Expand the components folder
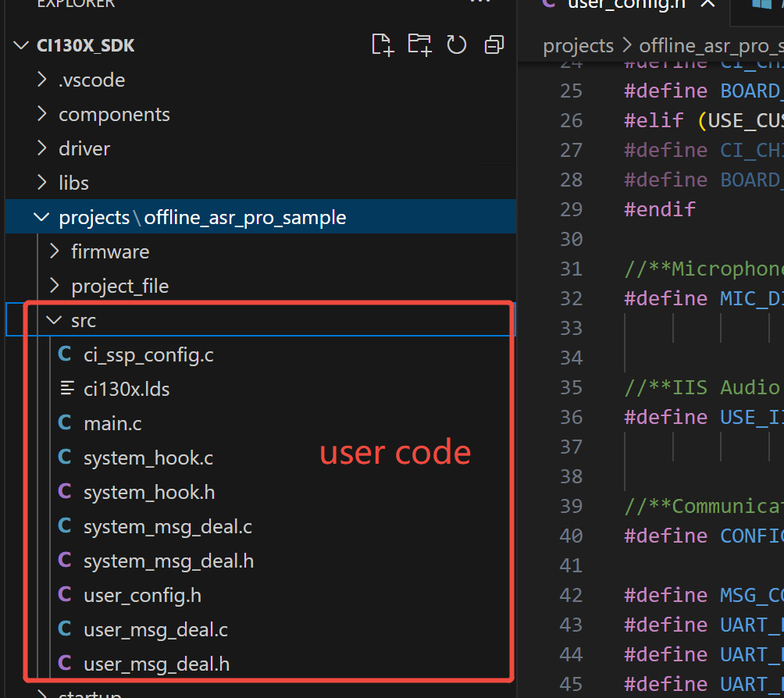Viewport: 784px width, 698px height. point(114,114)
